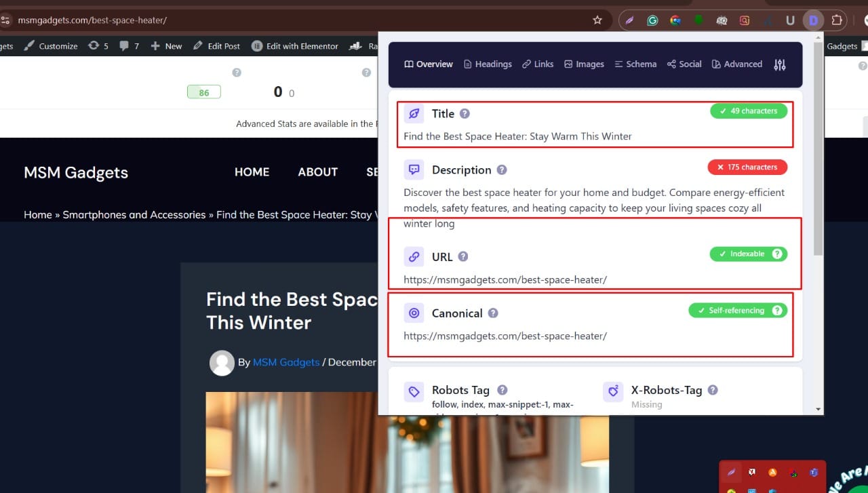Bookmark this page with the star icon
This screenshot has width=868, height=493.
click(x=597, y=20)
